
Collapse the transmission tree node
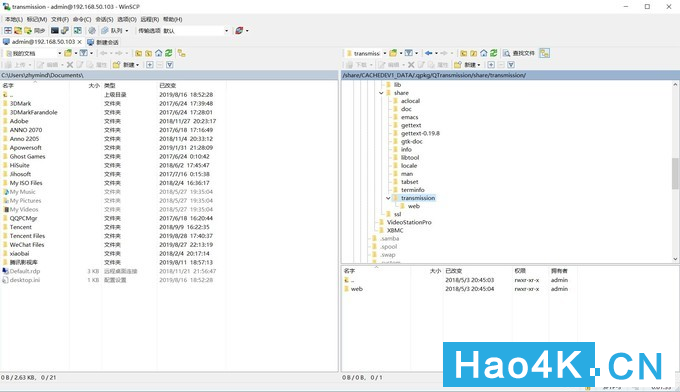tap(388, 198)
